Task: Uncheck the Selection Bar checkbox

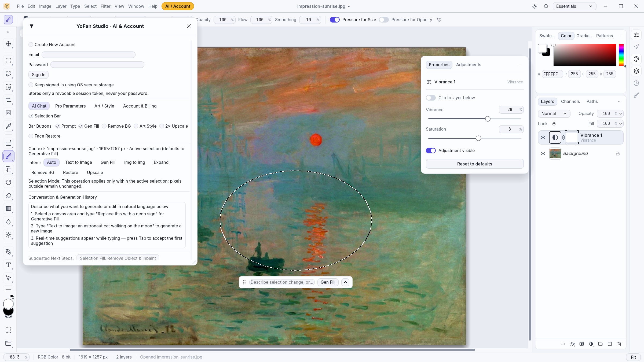Action: (31, 116)
